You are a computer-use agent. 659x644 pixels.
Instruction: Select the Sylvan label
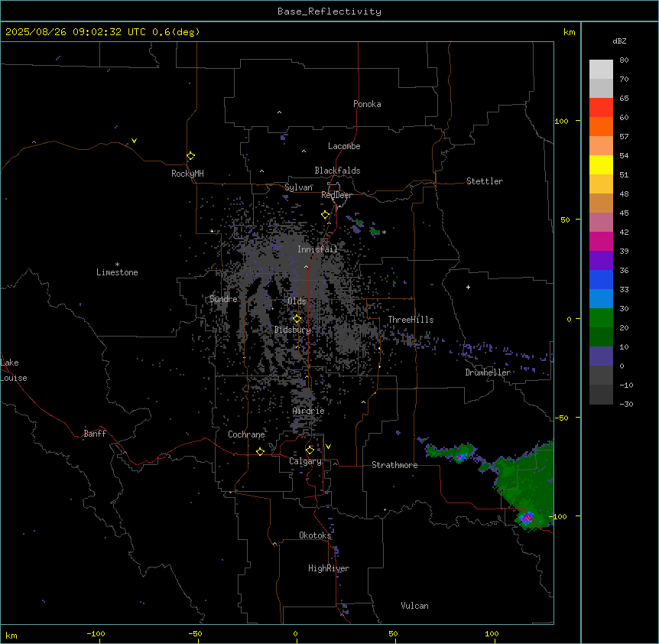(298, 187)
